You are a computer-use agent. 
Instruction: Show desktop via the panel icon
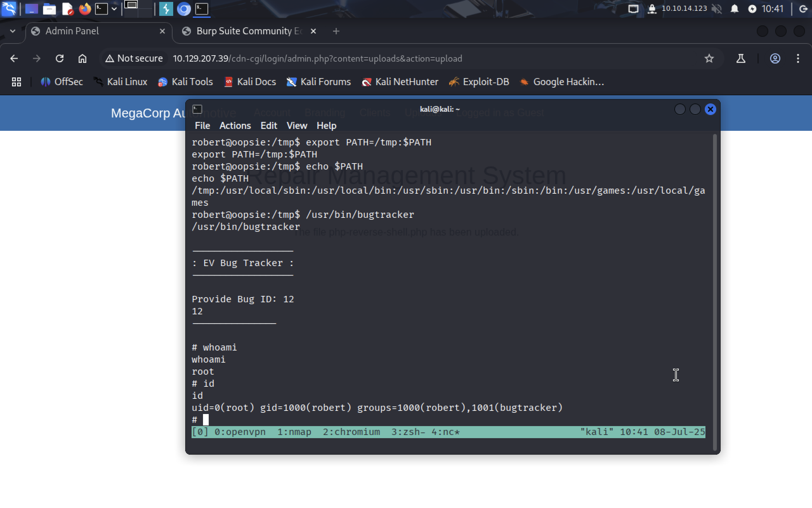pyautogui.click(x=31, y=9)
